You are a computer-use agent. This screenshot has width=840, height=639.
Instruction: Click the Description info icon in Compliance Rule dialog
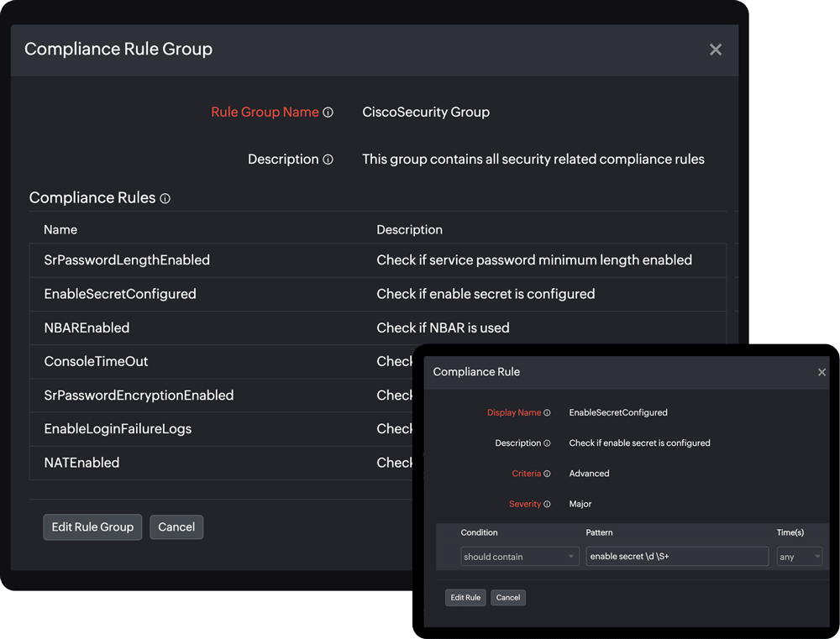549,443
